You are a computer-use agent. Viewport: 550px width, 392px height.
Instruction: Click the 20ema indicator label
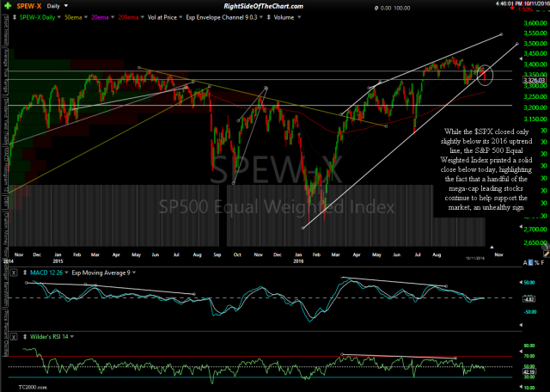pyautogui.click(x=100, y=17)
